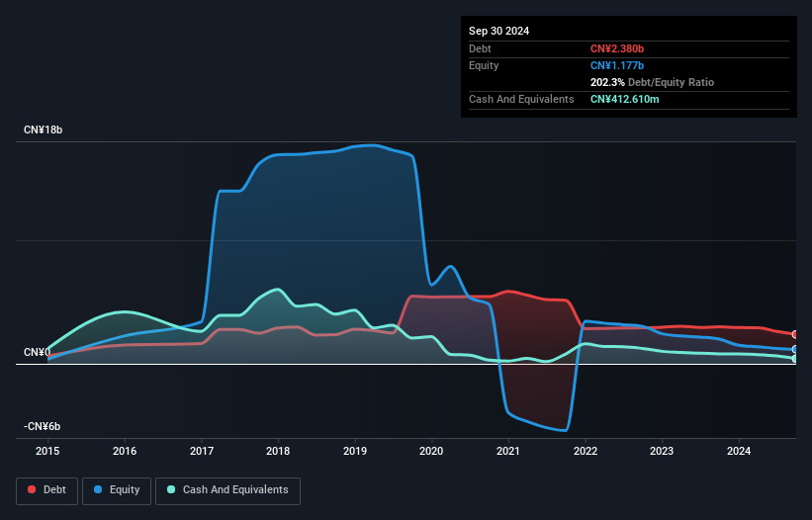
Task: Select the 2018 x-axis label
Action: 278,451
